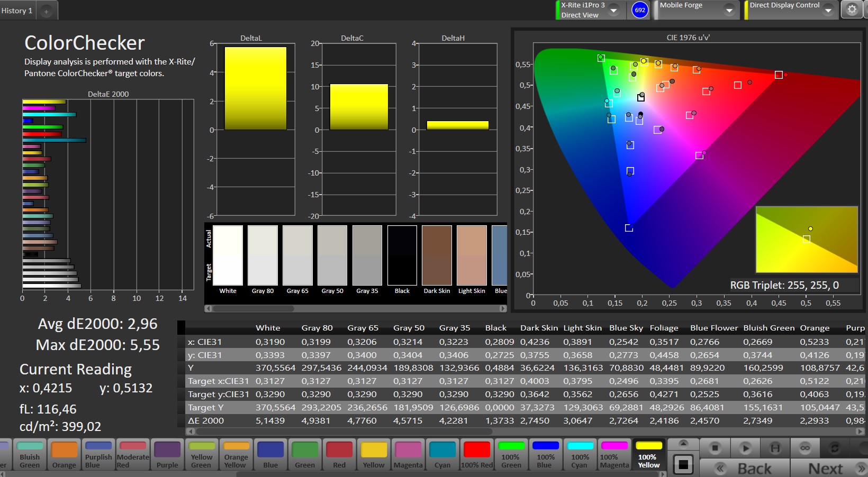Viewport: 868px width, 477px height.
Task: Open settings with the gear icon
Action: [x=852, y=10]
